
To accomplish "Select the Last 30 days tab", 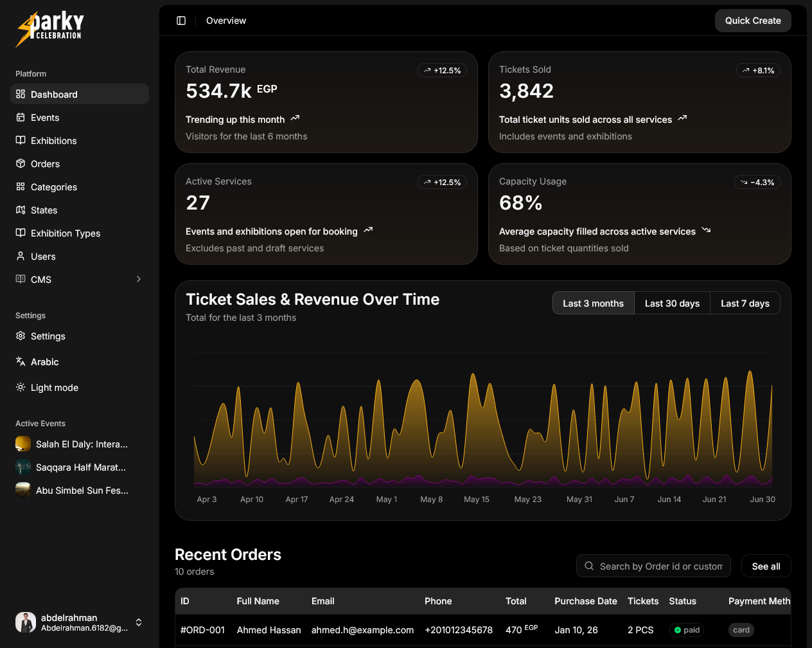I will [x=672, y=303].
